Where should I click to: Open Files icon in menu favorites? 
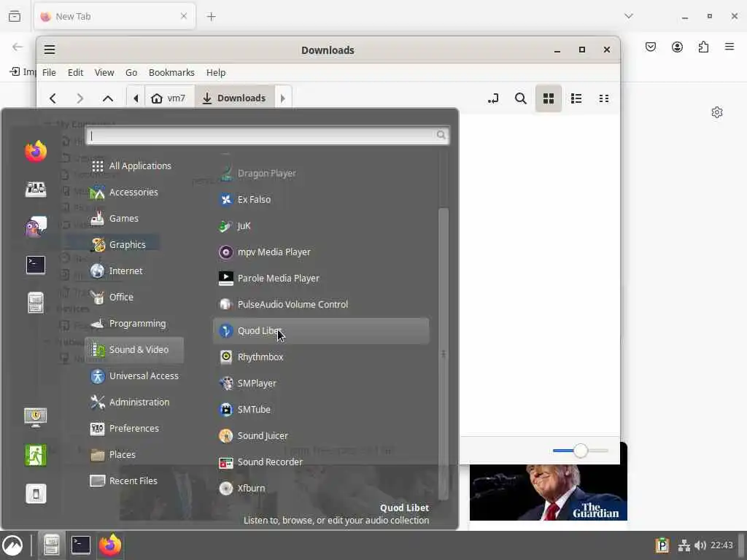36,303
